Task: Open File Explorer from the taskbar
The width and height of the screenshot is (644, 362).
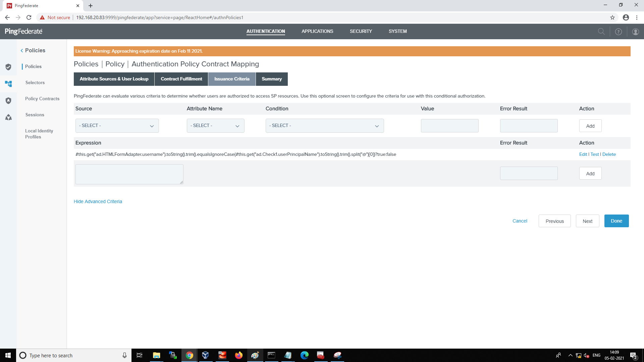Action: (156, 355)
